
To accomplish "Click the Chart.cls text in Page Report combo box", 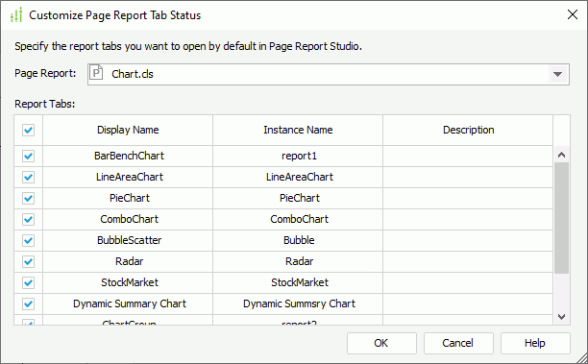I will point(133,74).
